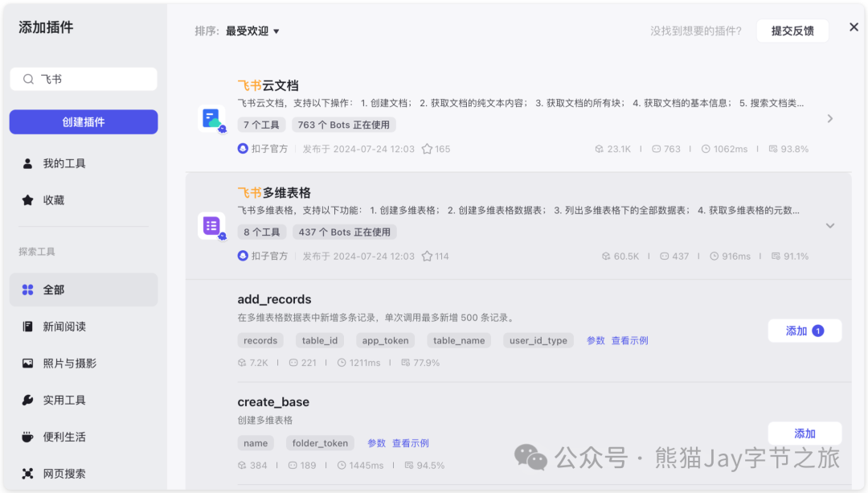Click the 收藏 star icon
The width and height of the screenshot is (868, 493).
tap(27, 200)
